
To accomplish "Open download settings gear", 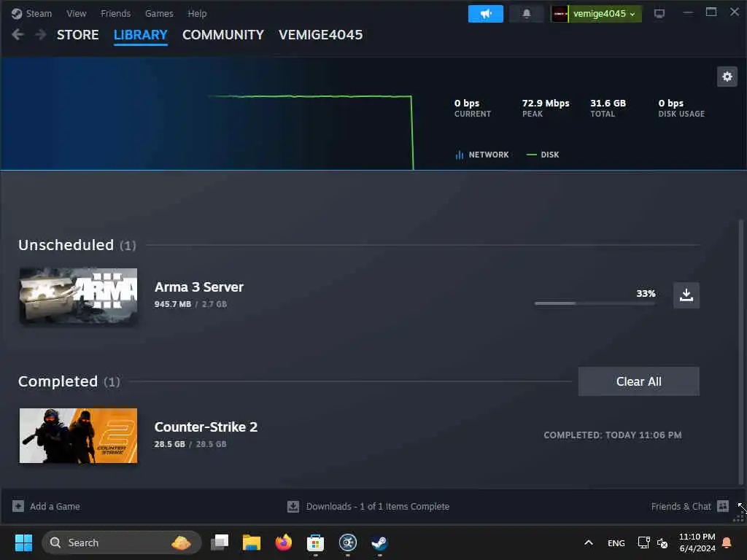I will coord(727,77).
